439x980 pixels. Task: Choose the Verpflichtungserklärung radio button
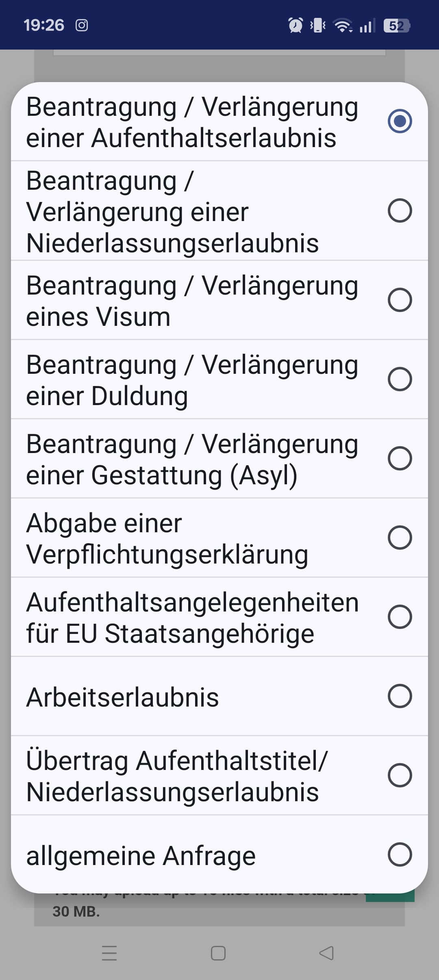[x=400, y=538]
